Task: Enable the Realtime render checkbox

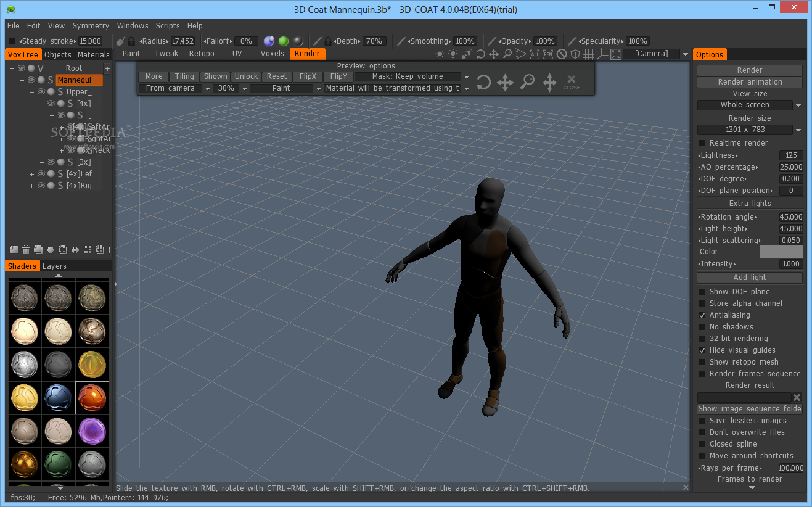Action: point(702,143)
